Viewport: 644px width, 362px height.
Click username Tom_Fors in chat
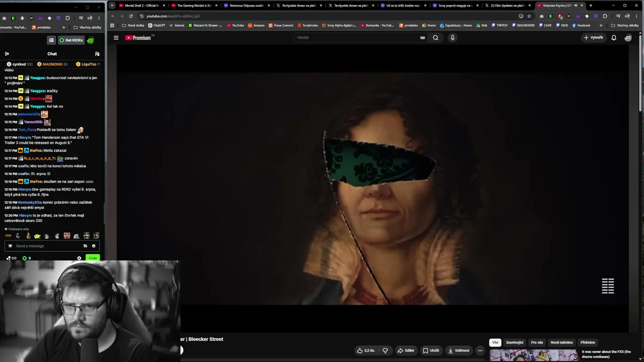click(27, 130)
